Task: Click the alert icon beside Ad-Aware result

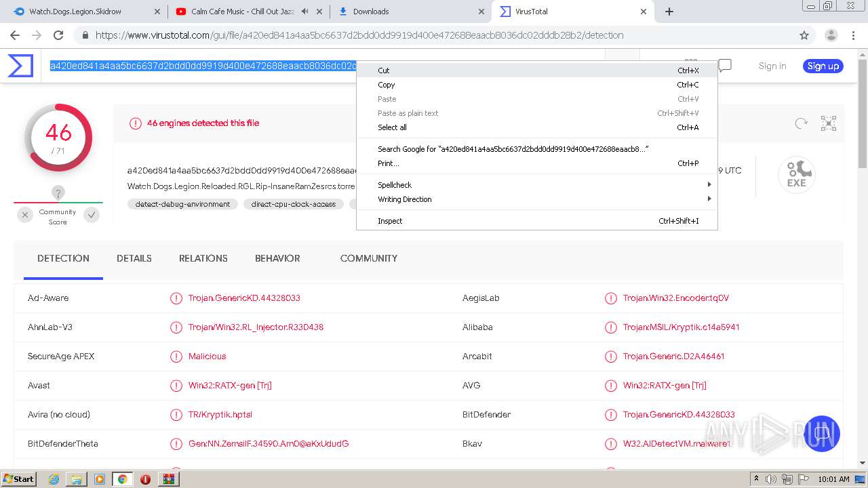Action: pyautogui.click(x=176, y=298)
